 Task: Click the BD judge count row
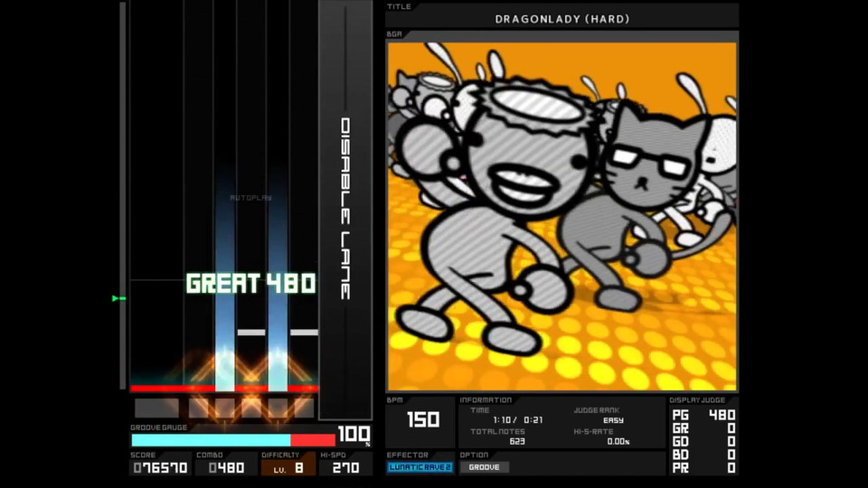(703, 455)
